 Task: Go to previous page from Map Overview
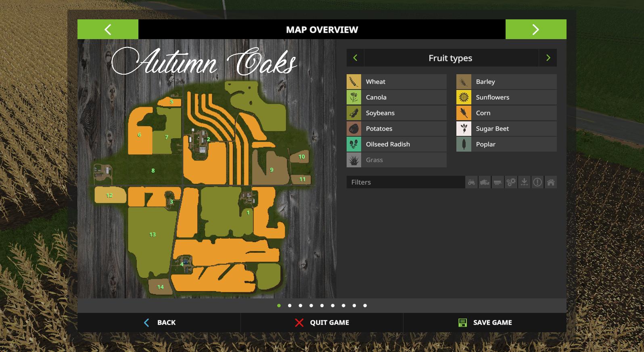click(x=108, y=29)
